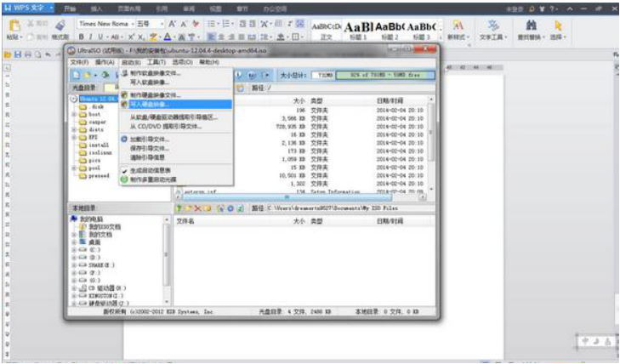Select 清除引导信息 menu entry
620x364 pixels.
pos(176,157)
